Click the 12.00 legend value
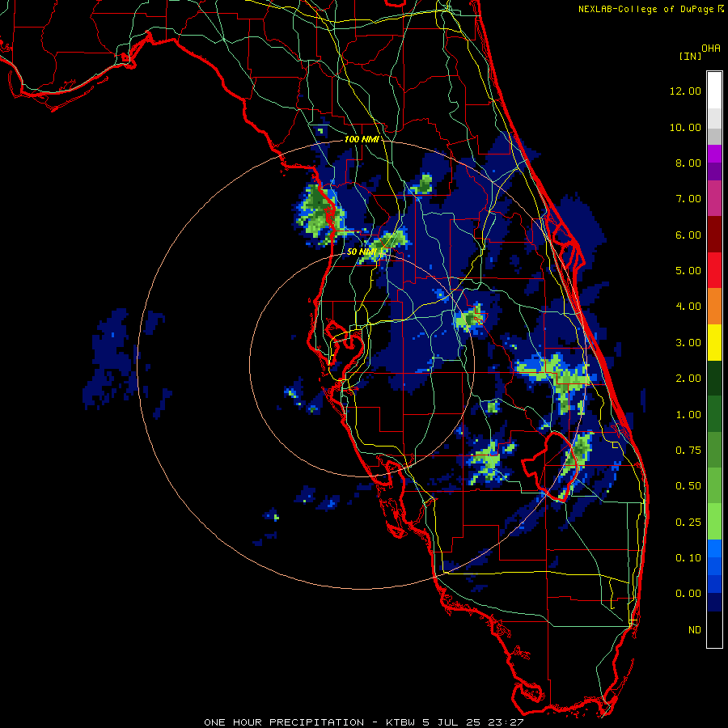 point(685,91)
